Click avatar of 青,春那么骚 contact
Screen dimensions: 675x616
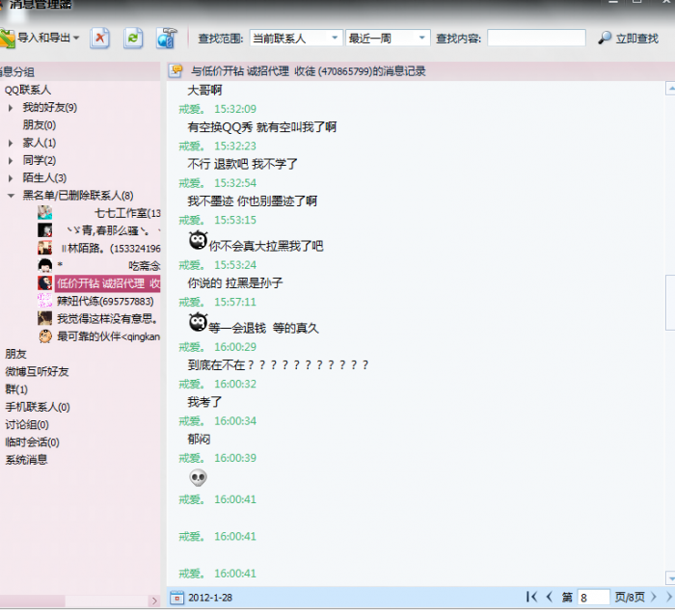coord(44,230)
